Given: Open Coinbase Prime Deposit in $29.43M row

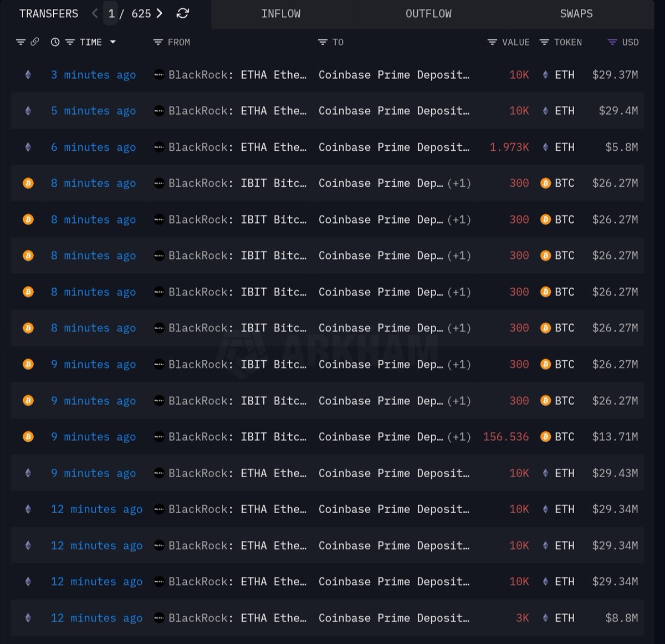Looking at the screenshot, I should pyautogui.click(x=394, y=473).
